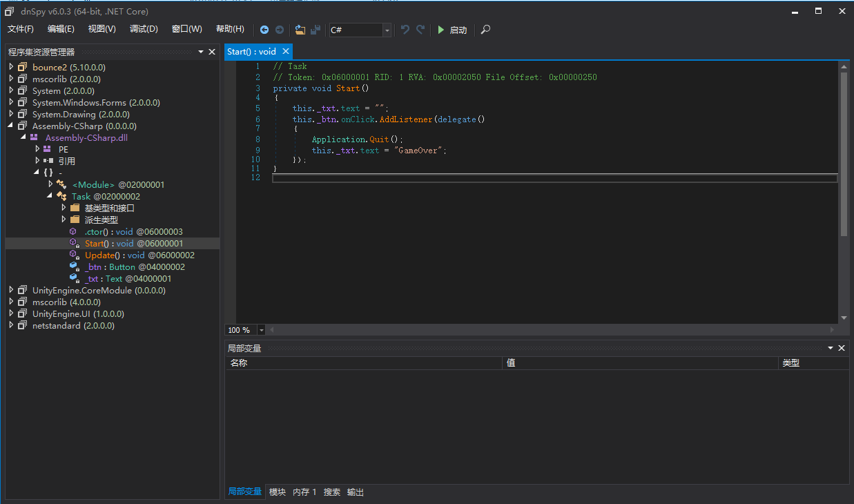This screenshot has height=504, width=854.
Task: Open the 调试(D) menu
Action: tap(144, 29)
